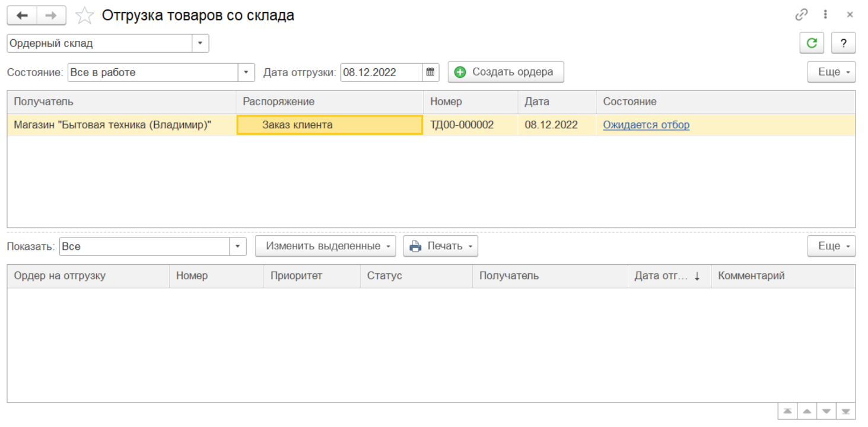
Task: Click into the Дата отгрузки date field
Action: point(381,72)
